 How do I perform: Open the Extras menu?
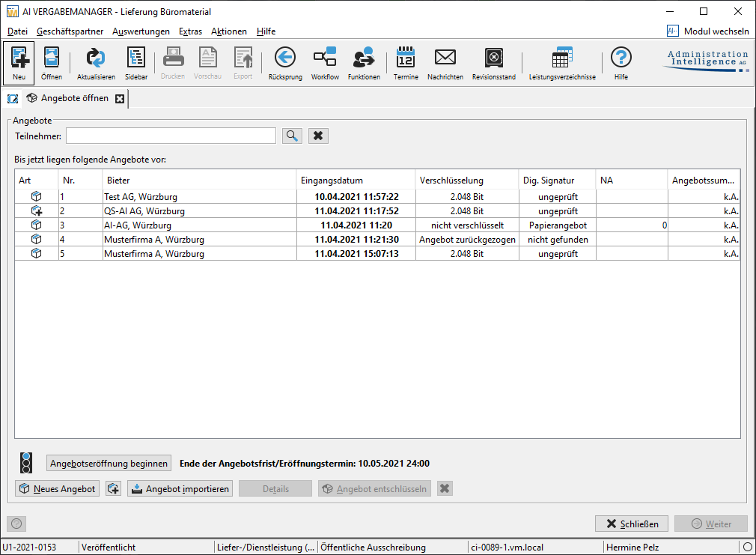190,31
